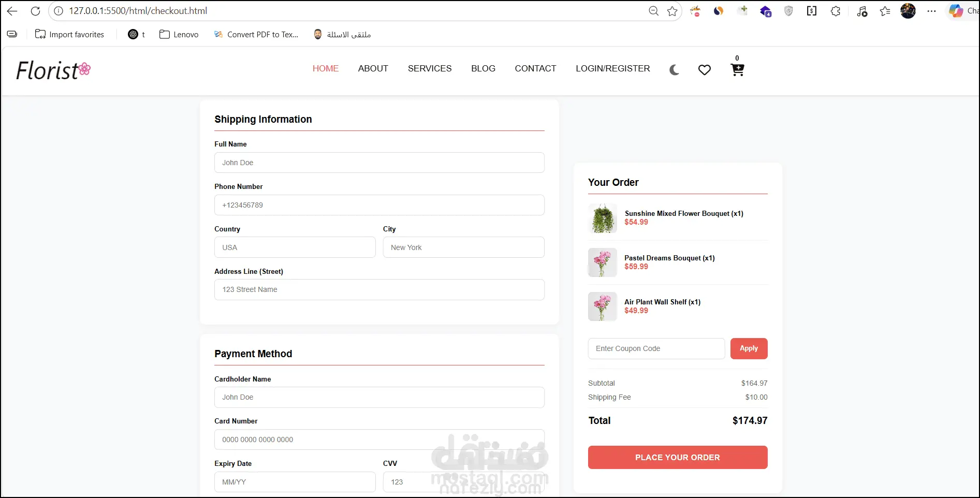
Task: Click the Air Plant Wall Shelf (x1) name
Action: click(x=663, y=302)
